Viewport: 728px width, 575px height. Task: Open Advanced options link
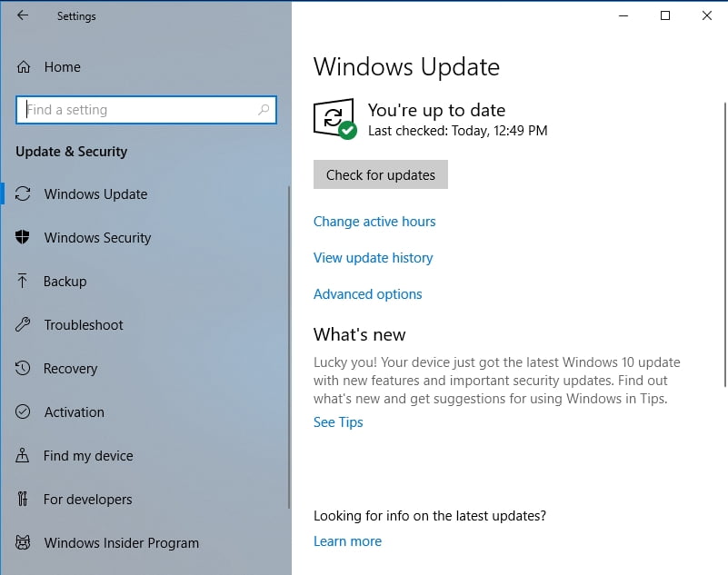click(x=368, y=293)
